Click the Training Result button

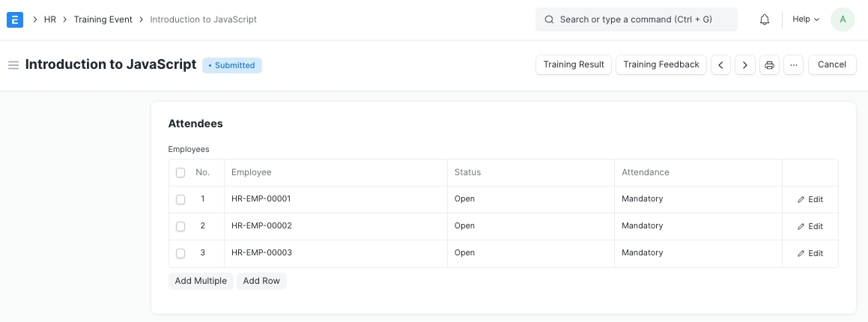click(574, 65)
